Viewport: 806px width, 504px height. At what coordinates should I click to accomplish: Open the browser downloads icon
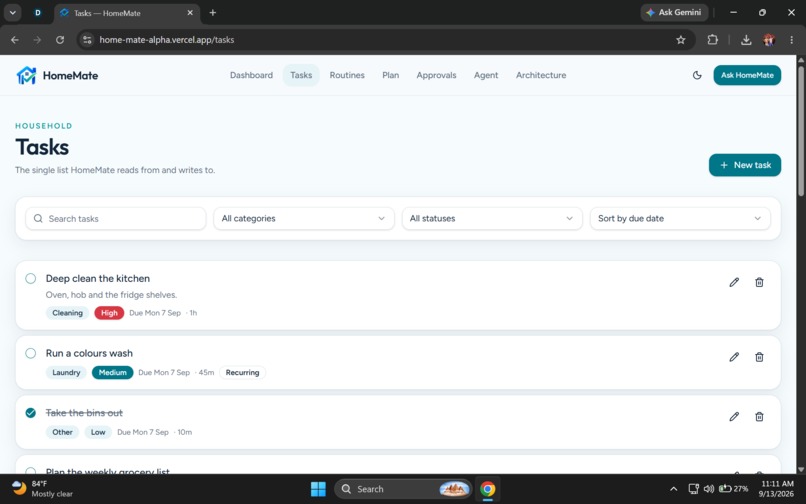coord(746,40)
